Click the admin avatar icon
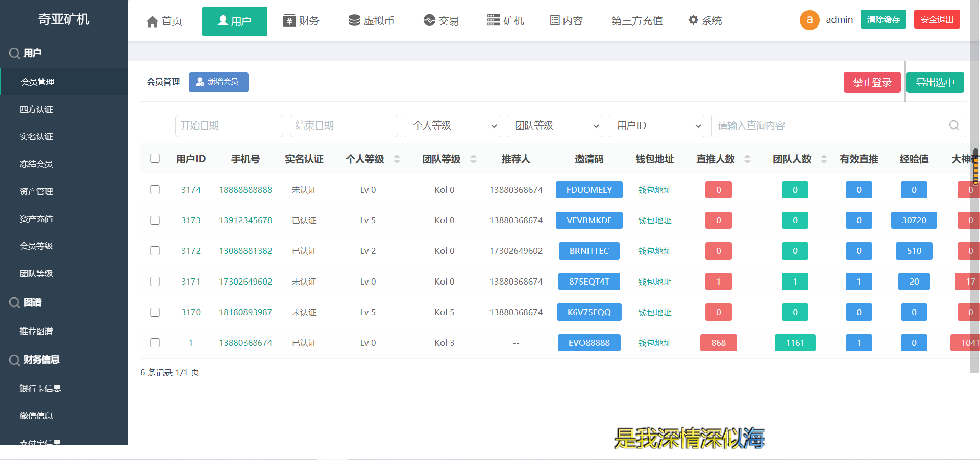Image resolution: width=980 pixels, height=460 pixels. (x=810, y=20)
